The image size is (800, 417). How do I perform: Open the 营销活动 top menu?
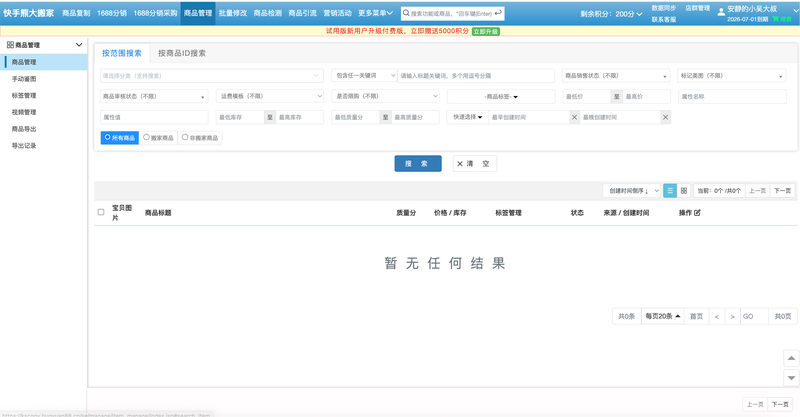[337, 13]
